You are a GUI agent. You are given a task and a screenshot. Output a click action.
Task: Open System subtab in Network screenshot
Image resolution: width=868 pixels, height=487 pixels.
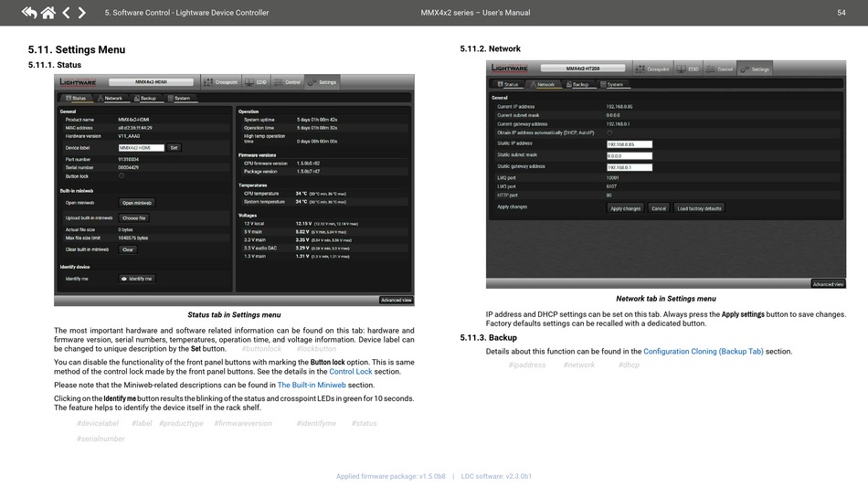[611, 84]
